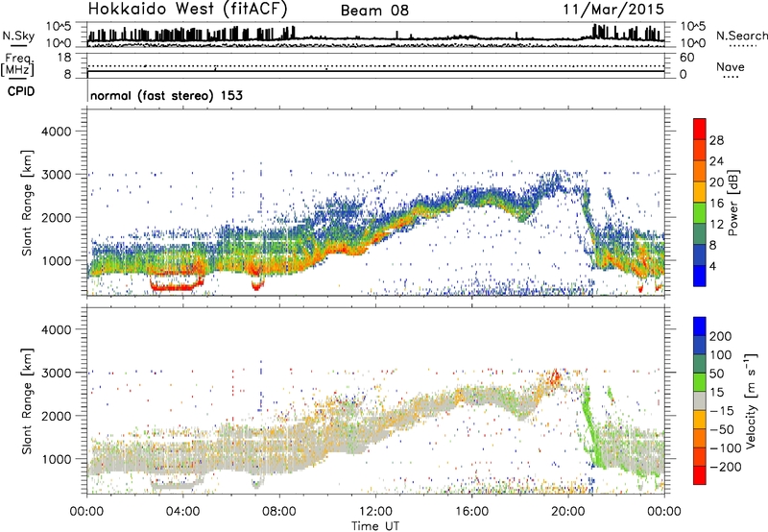
Task: Click the 'Beam 08' label
Action: 374,11
